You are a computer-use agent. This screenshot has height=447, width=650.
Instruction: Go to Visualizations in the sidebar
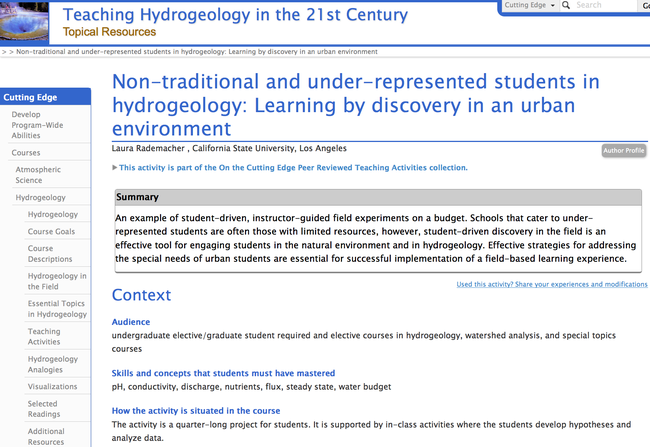click(53, 387)
